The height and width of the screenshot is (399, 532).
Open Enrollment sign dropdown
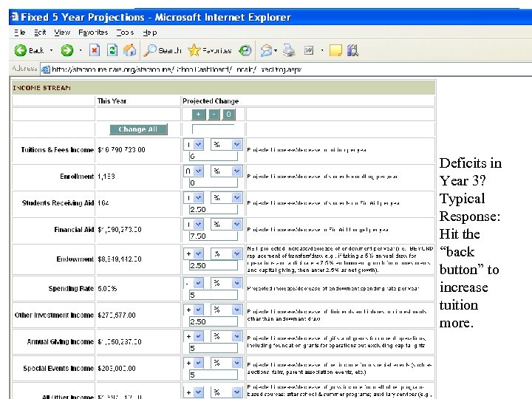pyautogui.click(x=194, y=171)
